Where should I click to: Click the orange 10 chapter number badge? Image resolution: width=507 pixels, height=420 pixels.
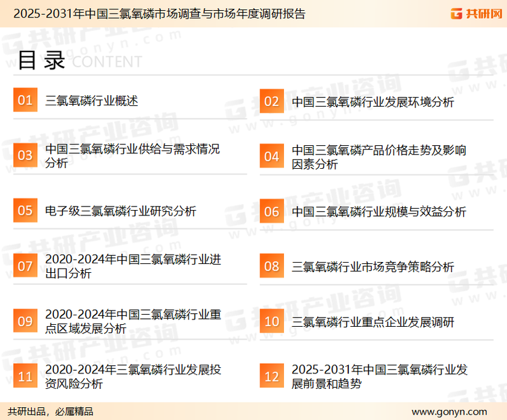coord(272,321)
